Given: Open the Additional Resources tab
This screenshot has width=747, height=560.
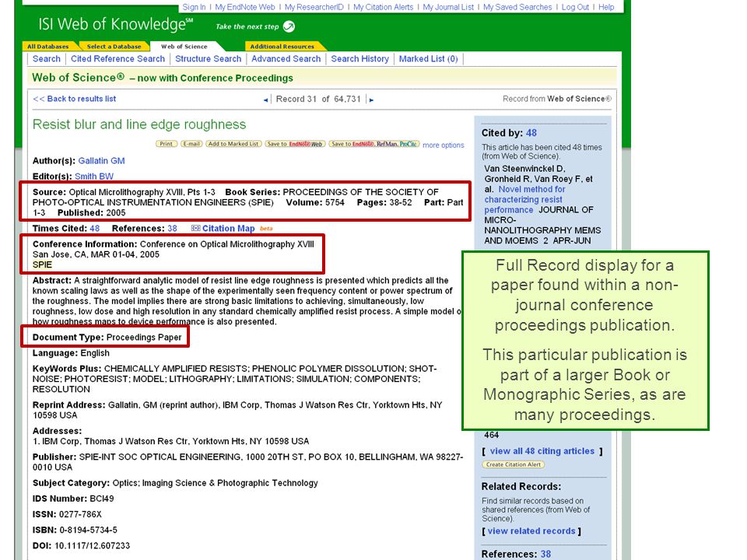Looking at the screenshot, I should (282, 47).
